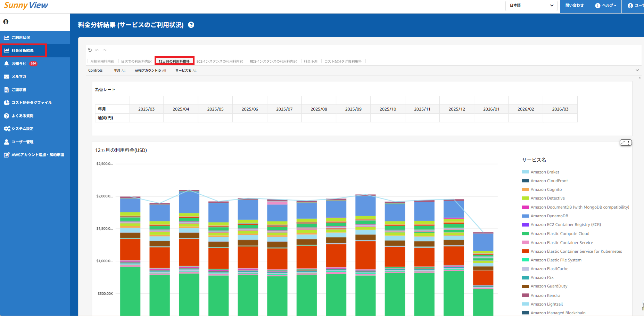The image size is (644, 316).
Task: Click the 問い合わせ button in the header
Action: pyautogui.click(x=574, y=6)
